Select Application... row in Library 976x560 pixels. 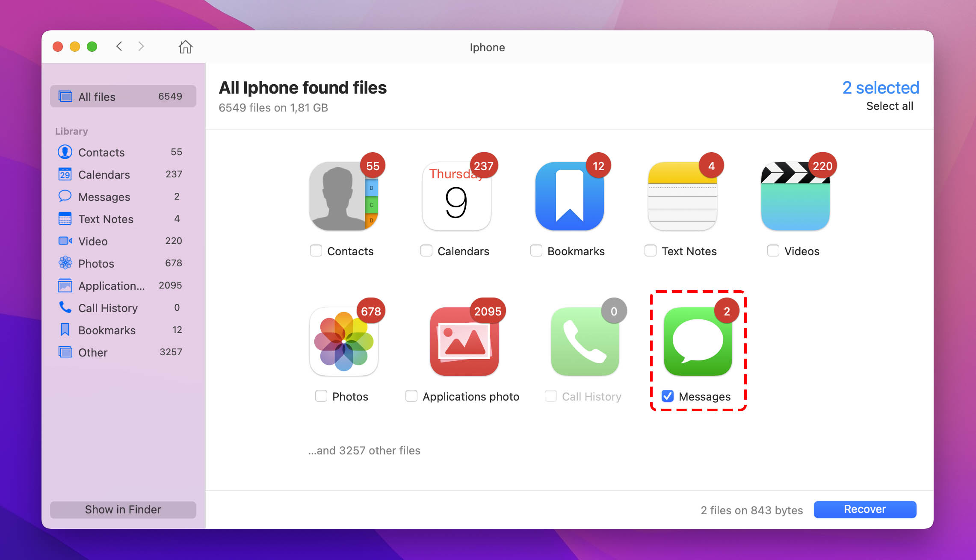pos(123,285)
